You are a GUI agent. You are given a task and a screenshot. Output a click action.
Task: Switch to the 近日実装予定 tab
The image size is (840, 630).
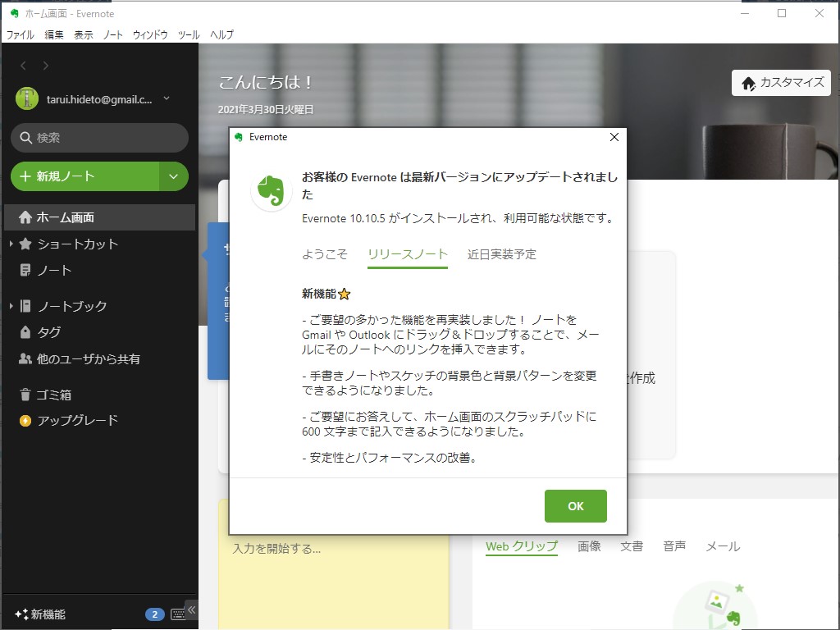pos(504,255)
